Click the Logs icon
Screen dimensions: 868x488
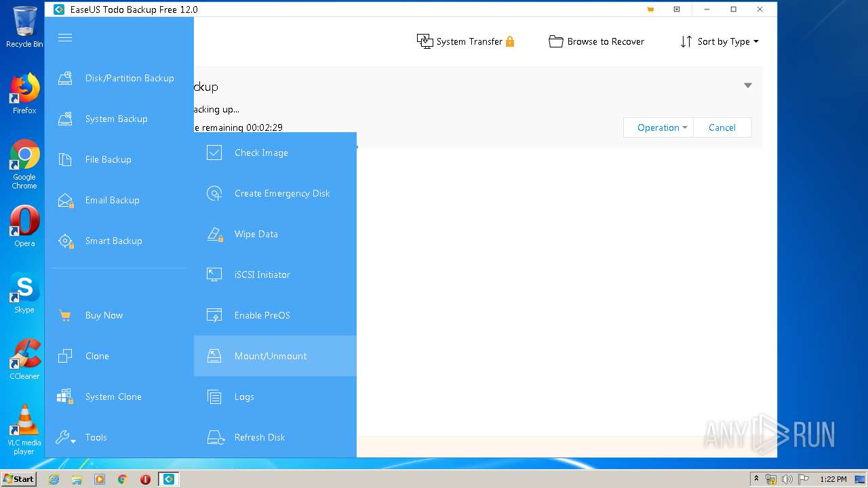point(214,396)
